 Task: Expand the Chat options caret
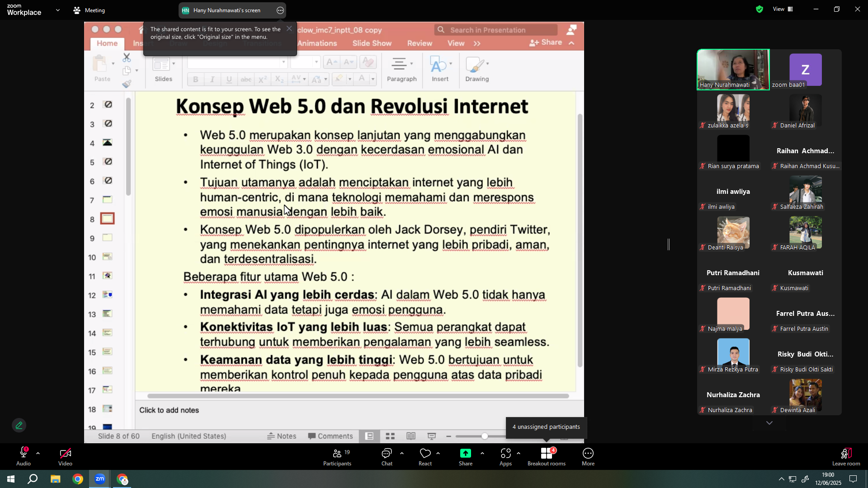[x=402, y=453]
